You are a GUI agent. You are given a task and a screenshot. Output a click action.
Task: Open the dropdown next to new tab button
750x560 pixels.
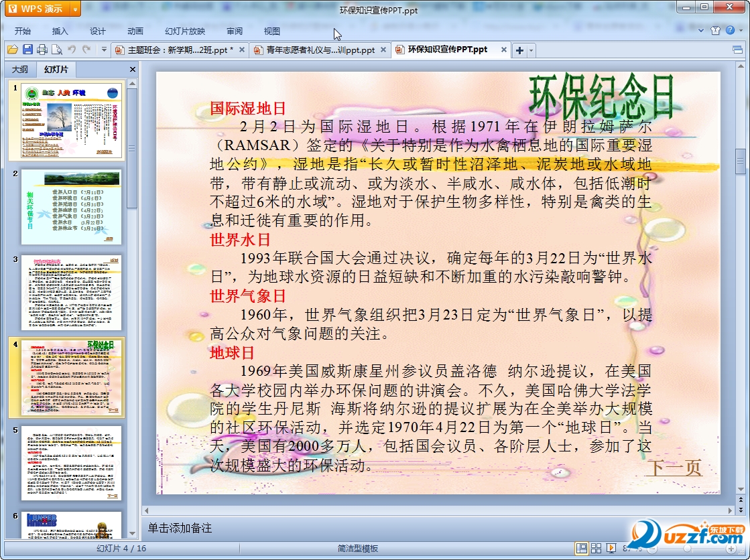coord(532,50)
